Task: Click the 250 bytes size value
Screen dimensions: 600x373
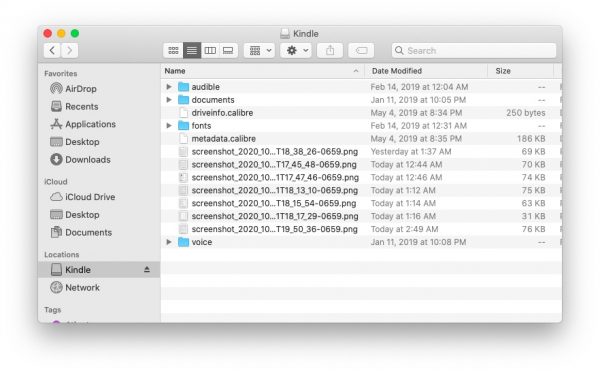Action: (525, 113)
